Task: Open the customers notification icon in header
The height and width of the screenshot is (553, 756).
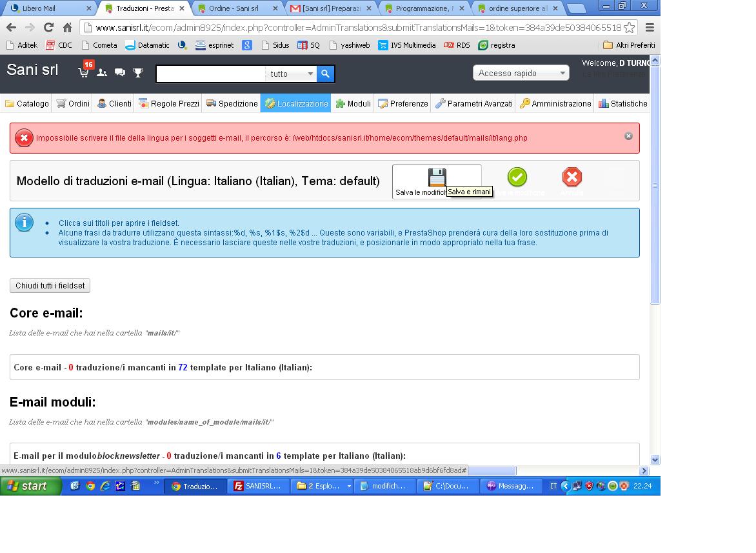Action: click(102, 73)
